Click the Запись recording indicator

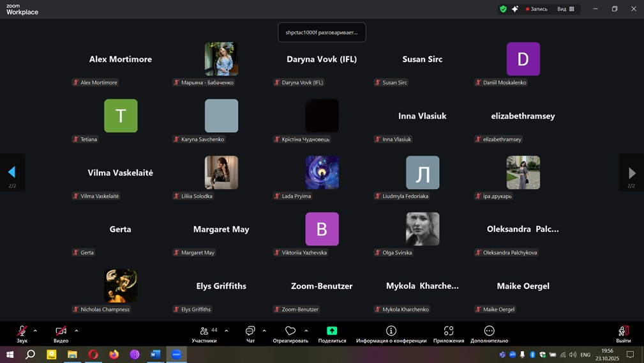[x=536, y=9]
